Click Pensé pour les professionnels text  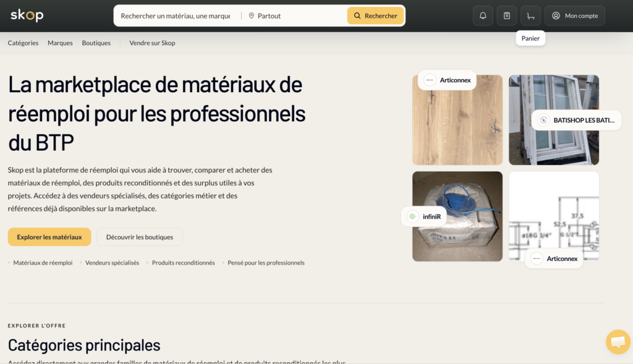[266, 263]
